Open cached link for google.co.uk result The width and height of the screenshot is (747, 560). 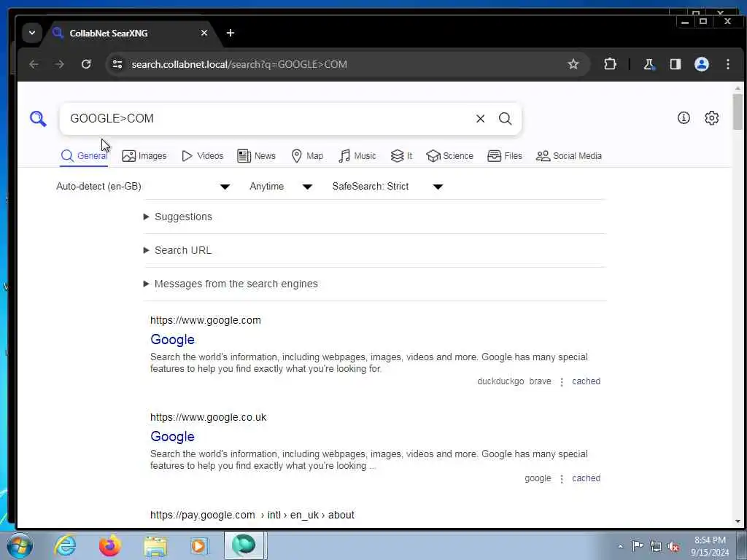tap(586, 478)
